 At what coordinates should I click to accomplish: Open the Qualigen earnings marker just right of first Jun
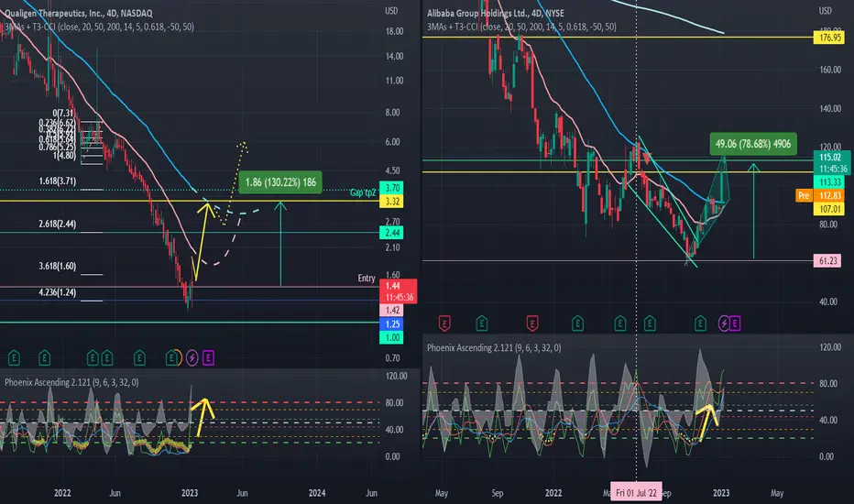(x=139, y=358)
